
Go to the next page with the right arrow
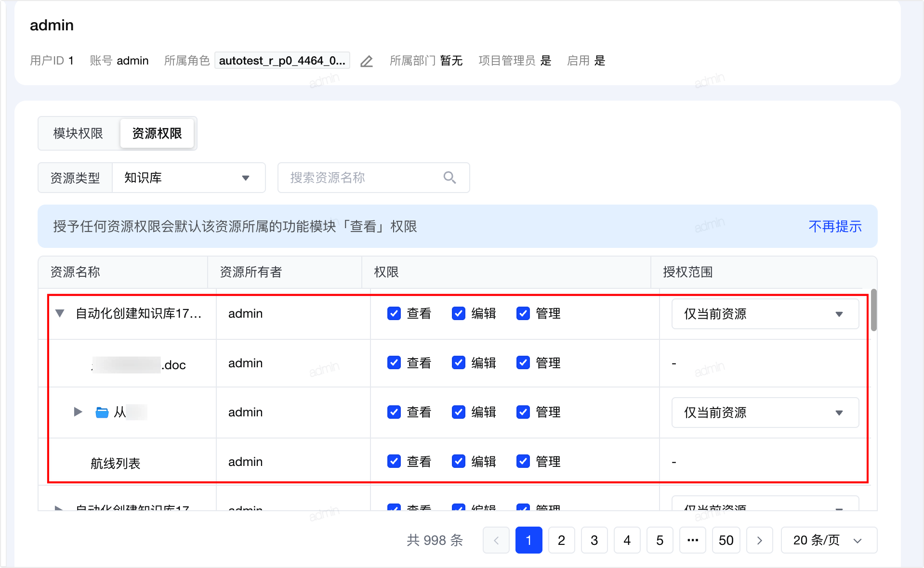(760, 540)
